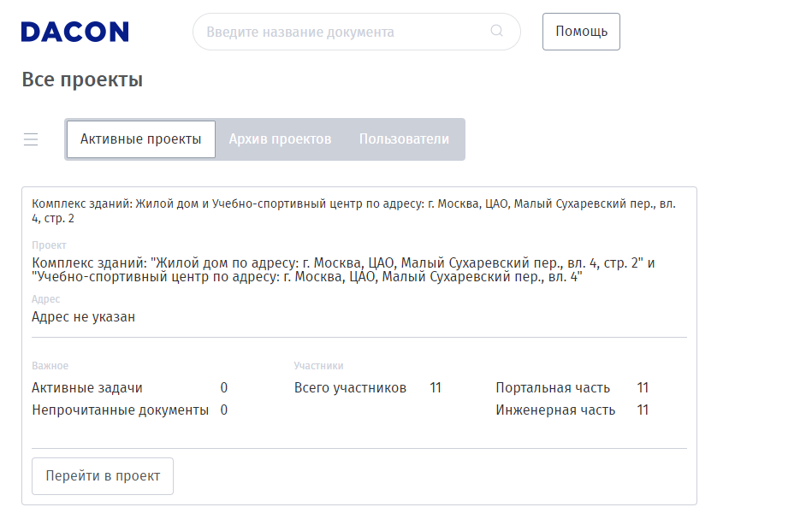Click the Все проекты heading
812x513 pixels.
click(82, 80)
